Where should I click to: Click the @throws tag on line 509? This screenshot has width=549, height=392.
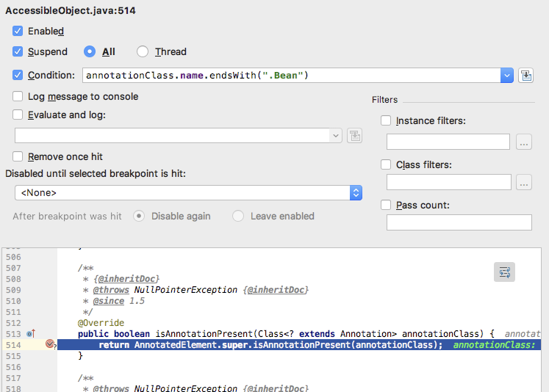click(x=111, y=290)
